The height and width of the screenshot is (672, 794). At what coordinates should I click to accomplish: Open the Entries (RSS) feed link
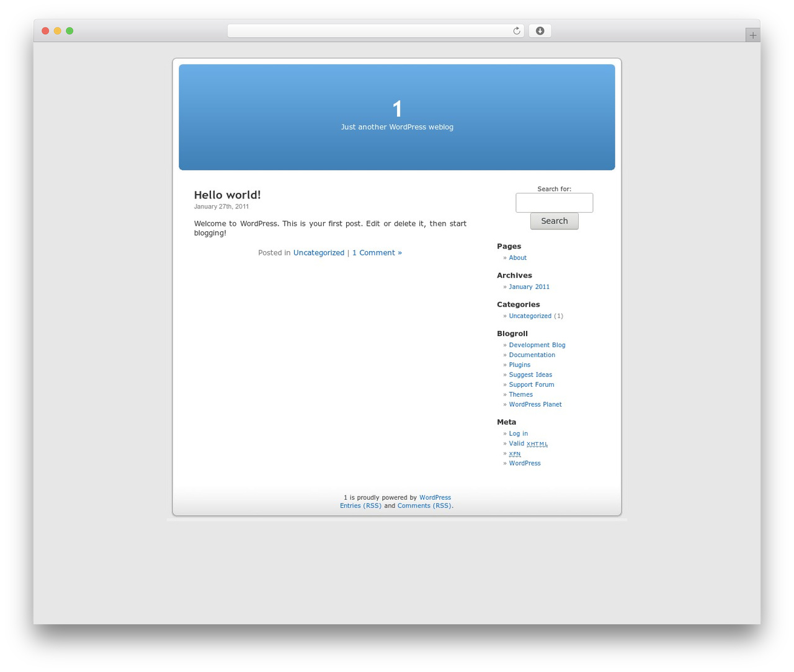click(360, 506)
